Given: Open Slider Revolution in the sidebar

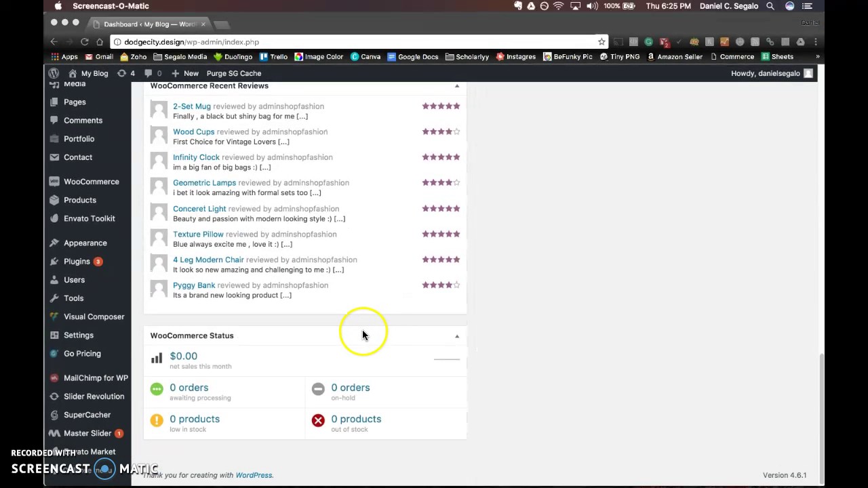Looking at the screenshot, I should point(94,396).
